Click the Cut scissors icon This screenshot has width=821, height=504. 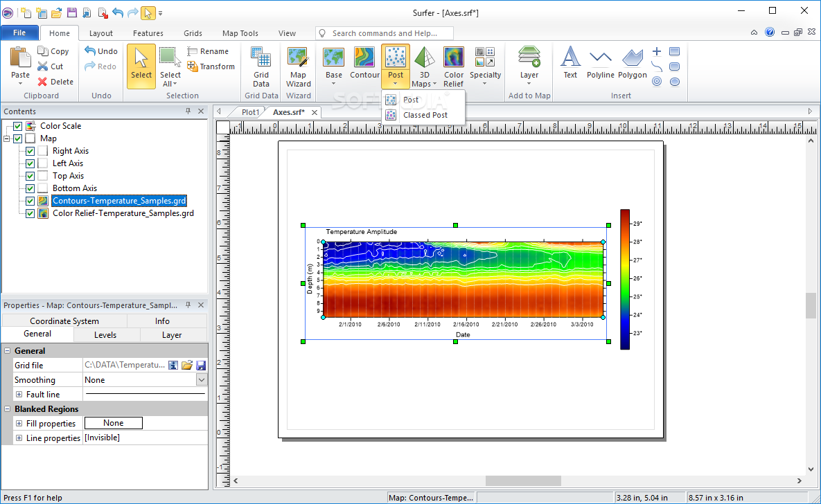(43, 66)
